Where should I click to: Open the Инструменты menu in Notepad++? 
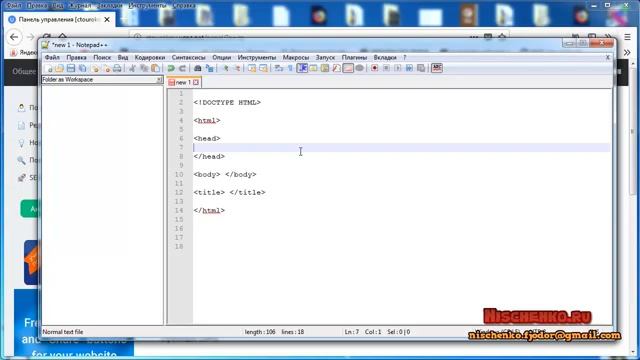click(257, 58)
